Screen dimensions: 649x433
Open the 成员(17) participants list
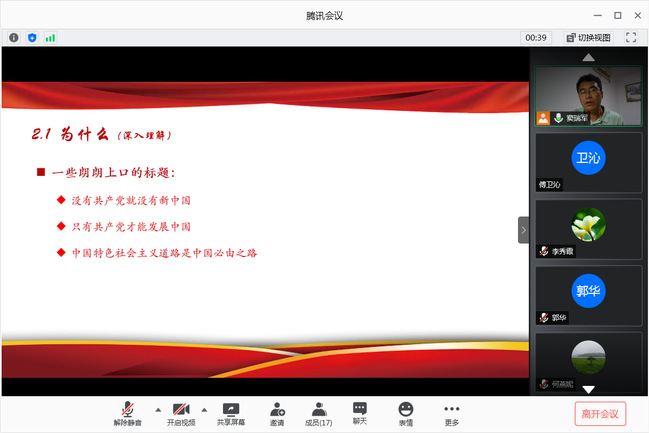[x=318, y=413]
